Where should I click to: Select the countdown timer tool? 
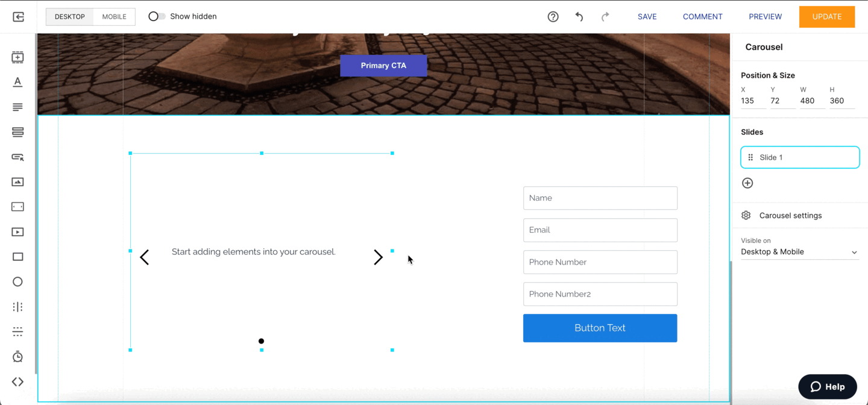tap(17, 357)
